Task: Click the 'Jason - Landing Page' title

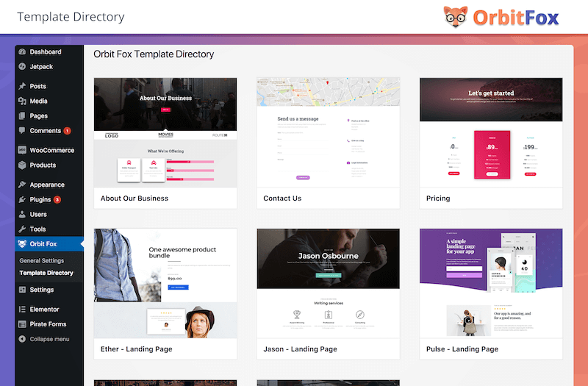Action: [300, 349]
